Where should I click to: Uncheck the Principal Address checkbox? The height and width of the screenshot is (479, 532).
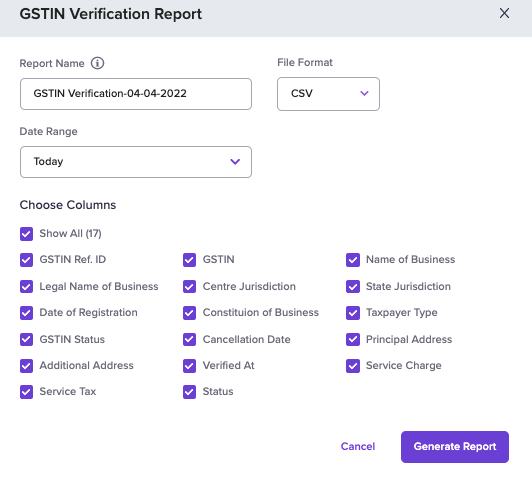(353, 340)
